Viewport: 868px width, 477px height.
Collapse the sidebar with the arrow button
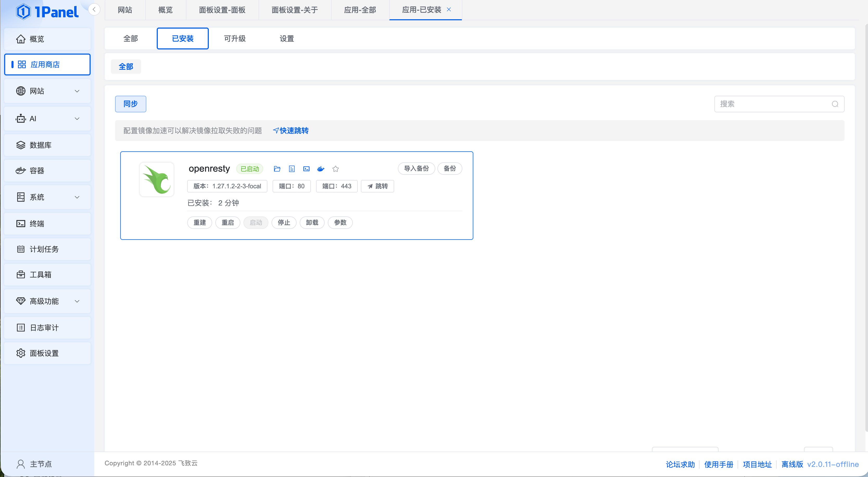94,9
